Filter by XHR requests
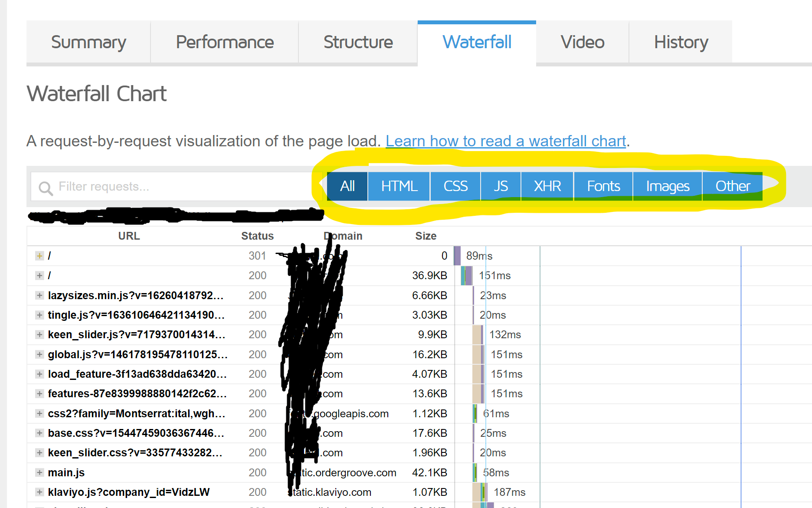The width and height of the screenshot is (812, 508). [547, 186]
